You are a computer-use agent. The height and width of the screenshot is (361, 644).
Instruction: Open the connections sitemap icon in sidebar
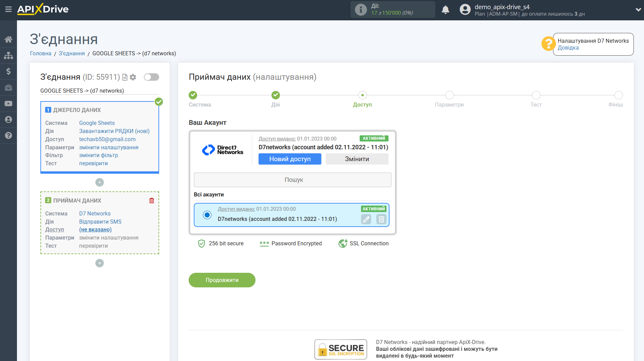[x=8, y=55]
